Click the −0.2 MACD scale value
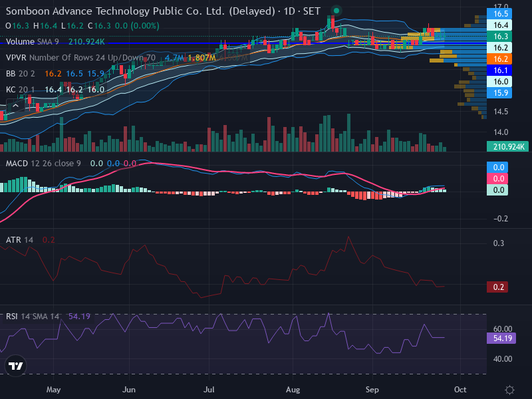 pos(501,219)
